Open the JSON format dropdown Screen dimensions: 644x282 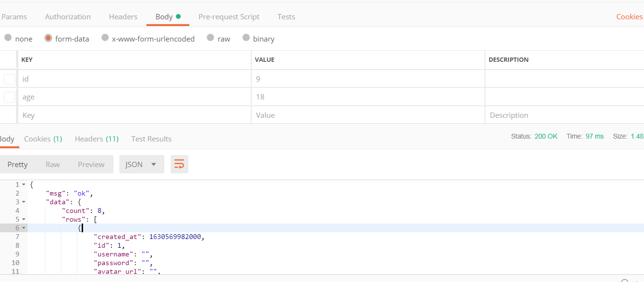142,164
